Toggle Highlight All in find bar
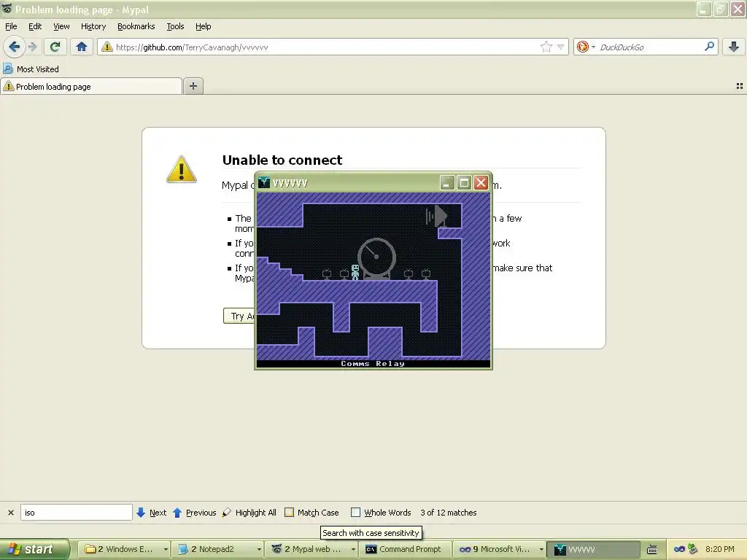The image size is (747, 560). 249,513
